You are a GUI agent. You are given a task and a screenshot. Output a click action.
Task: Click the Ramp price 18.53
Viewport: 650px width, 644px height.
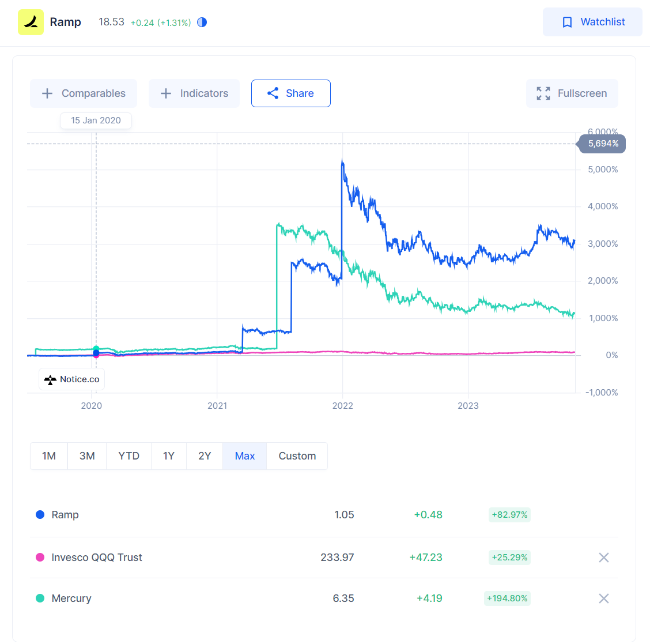(111, 22)
